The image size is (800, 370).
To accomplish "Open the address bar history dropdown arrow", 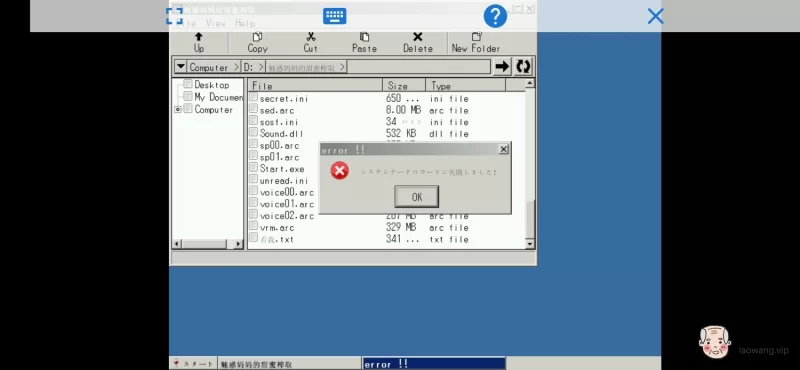I will pyautogui.click(x=180, y=67).
